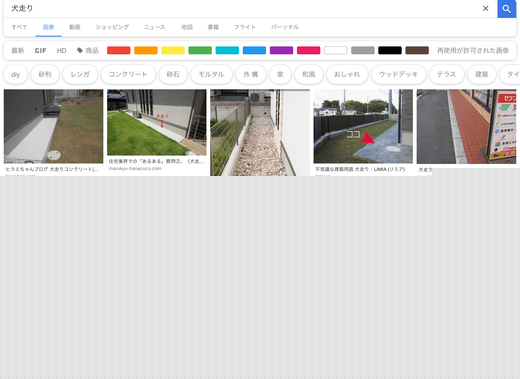520x379 pixels.
Task: Go to the ニュース tab
Action: [x=155, y=27]
